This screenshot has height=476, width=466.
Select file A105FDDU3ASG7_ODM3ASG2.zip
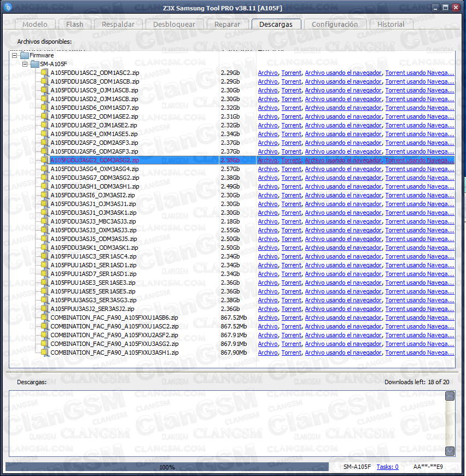point(95,178)
